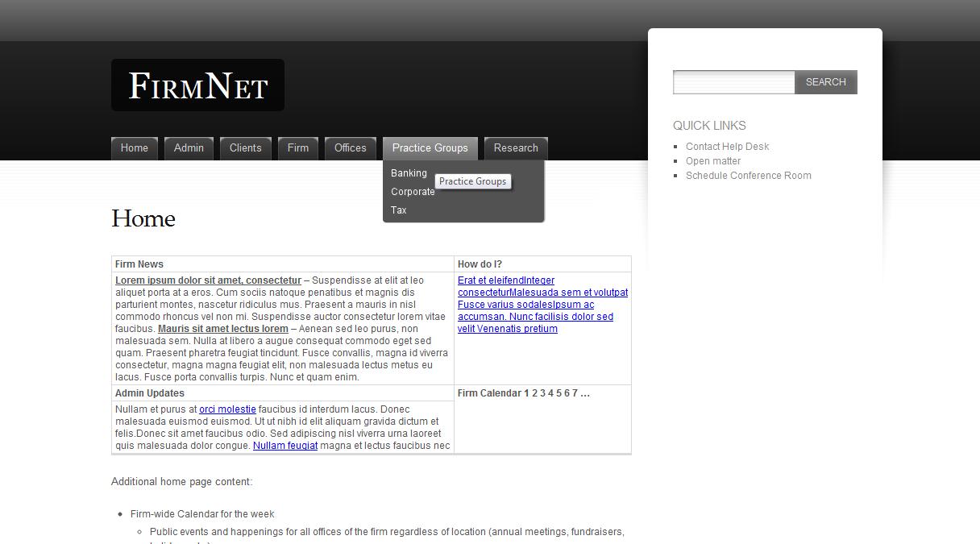Click the Practice Groups menu tab
The height and width of the screenshot is (544, 980).
pyautogui.click(x=430, y=148)
